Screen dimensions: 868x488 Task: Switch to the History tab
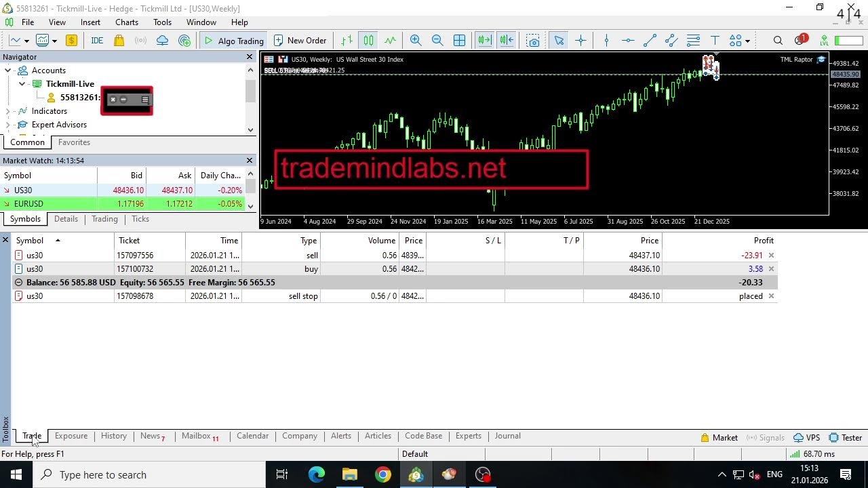click(x=114, y=436)
